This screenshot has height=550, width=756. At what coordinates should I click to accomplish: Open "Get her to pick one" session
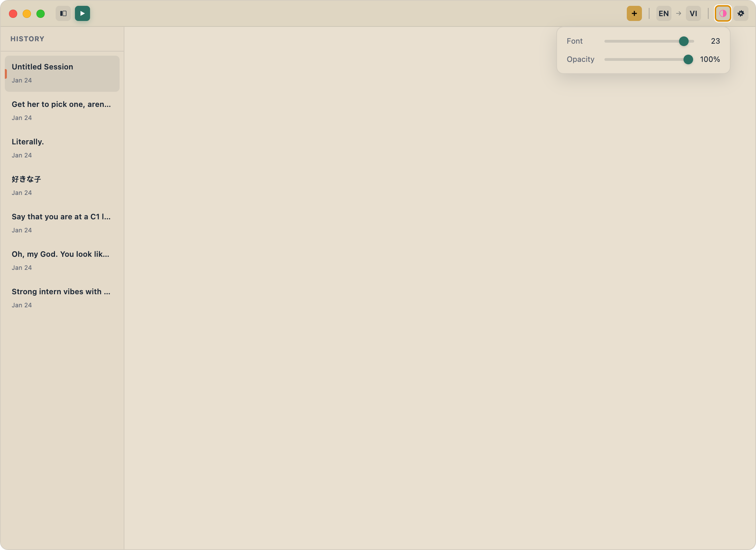[62, 110]
